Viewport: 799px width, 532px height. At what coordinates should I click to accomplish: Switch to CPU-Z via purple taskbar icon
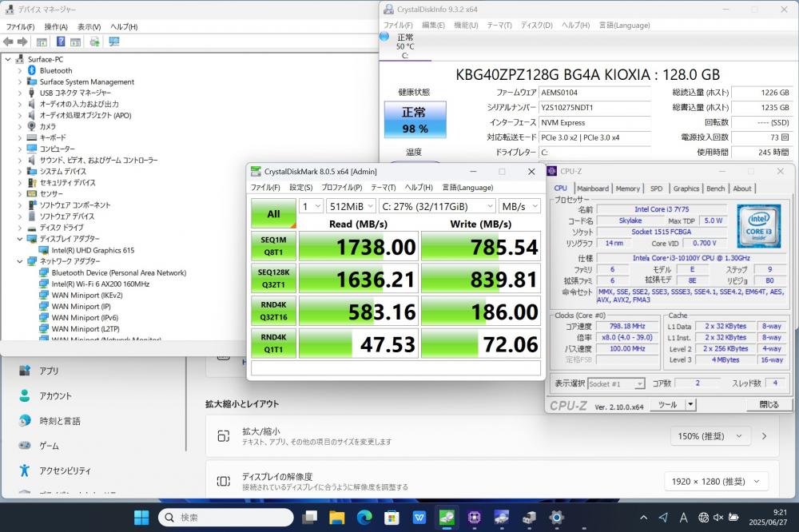tap(475, 518)
